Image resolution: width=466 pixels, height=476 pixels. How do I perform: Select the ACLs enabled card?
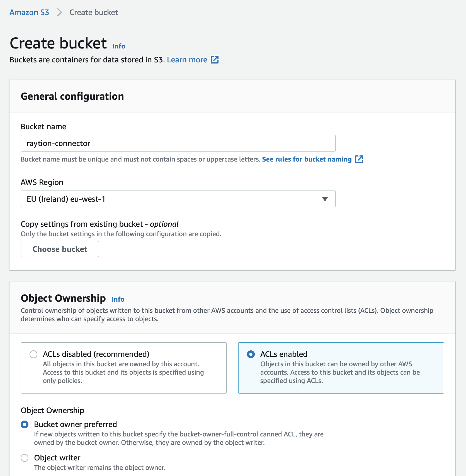[x=341, y=368]
